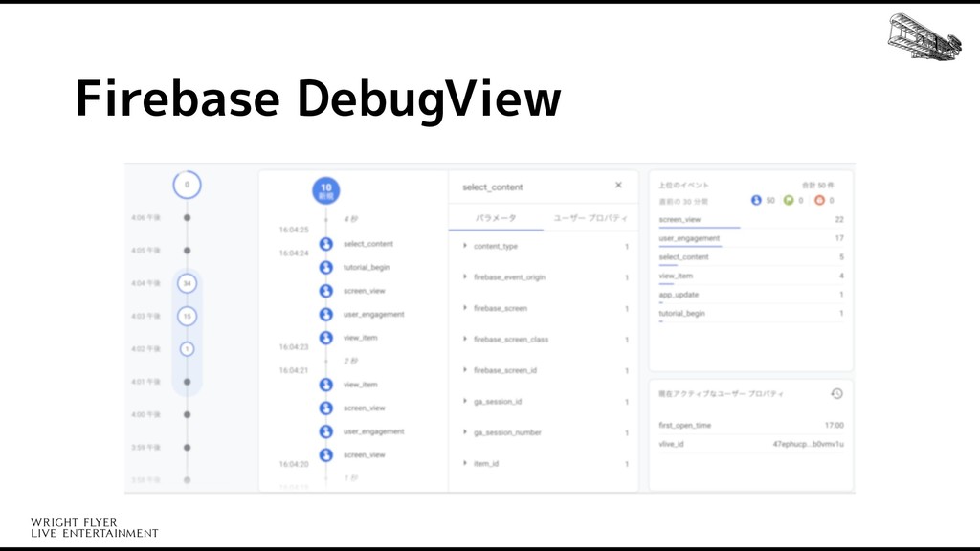The width and height of the screenshot is (980, 551).
Task: Click the 10 新規 events bubble
Action: click(325, 191)
